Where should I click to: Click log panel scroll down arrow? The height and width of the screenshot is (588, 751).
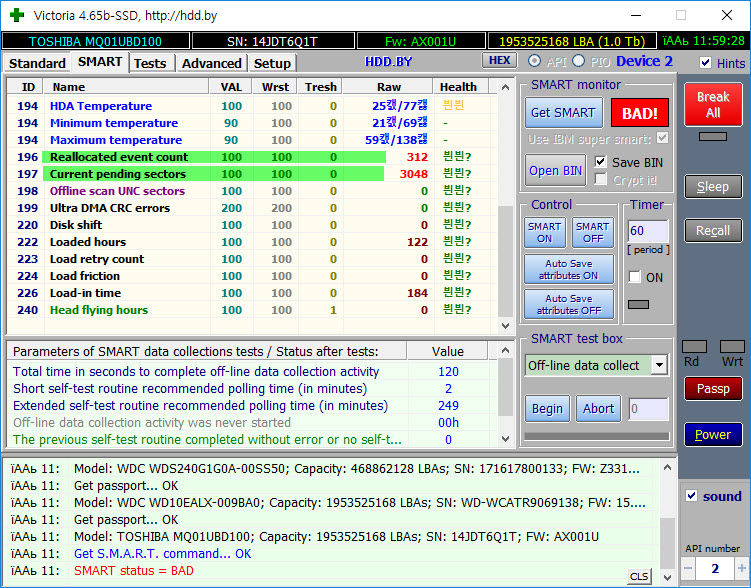667,577
